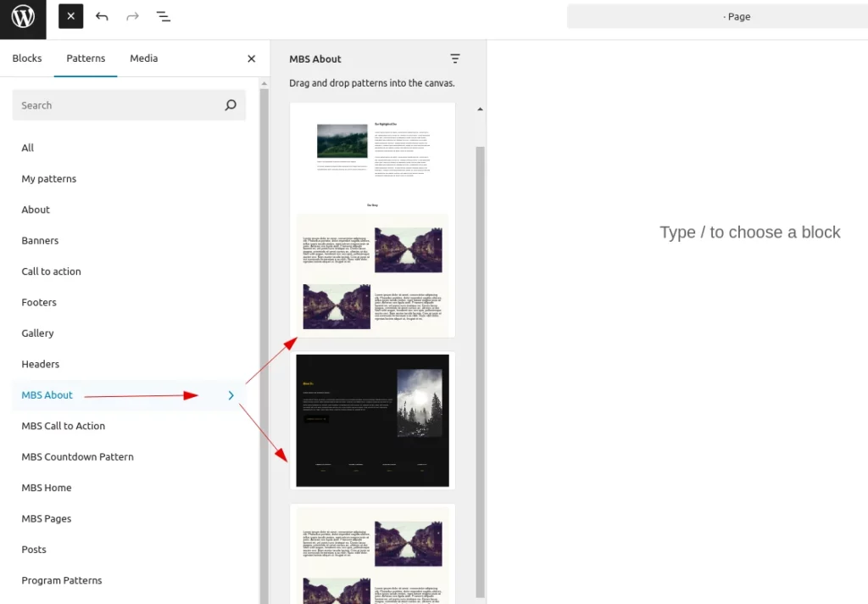Show the Call to action patterns

point(51,271)
